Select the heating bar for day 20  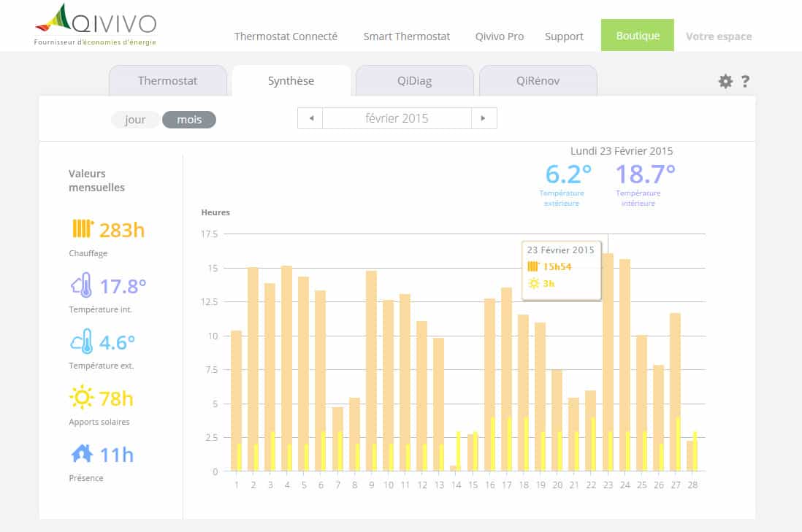pos(557,420)
